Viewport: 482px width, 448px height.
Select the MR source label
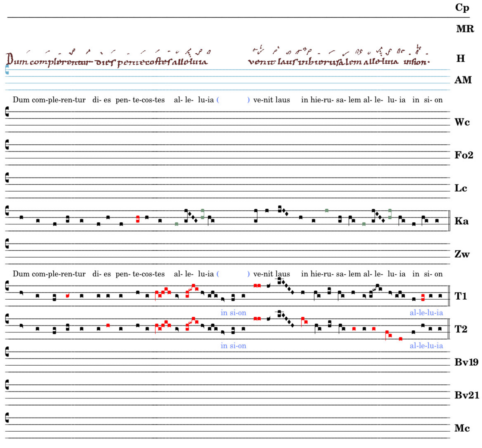(464, 29)
